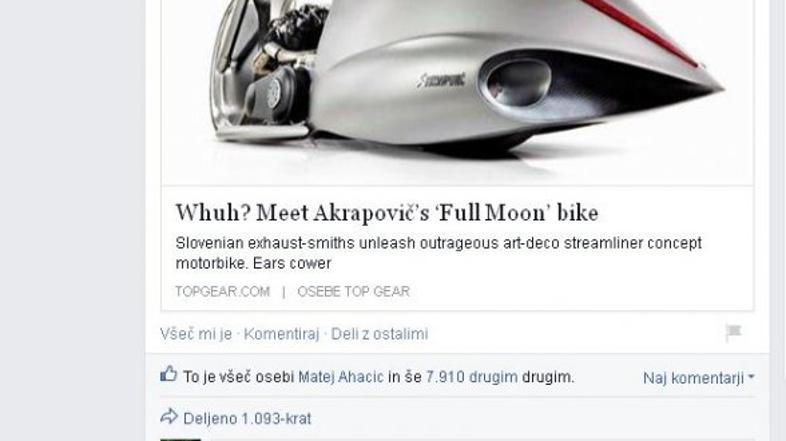This screenshot has width=786, height=441.
Task: Click the dropdown arrow beside Naj komentarji
Action: [x=751, y=377]
